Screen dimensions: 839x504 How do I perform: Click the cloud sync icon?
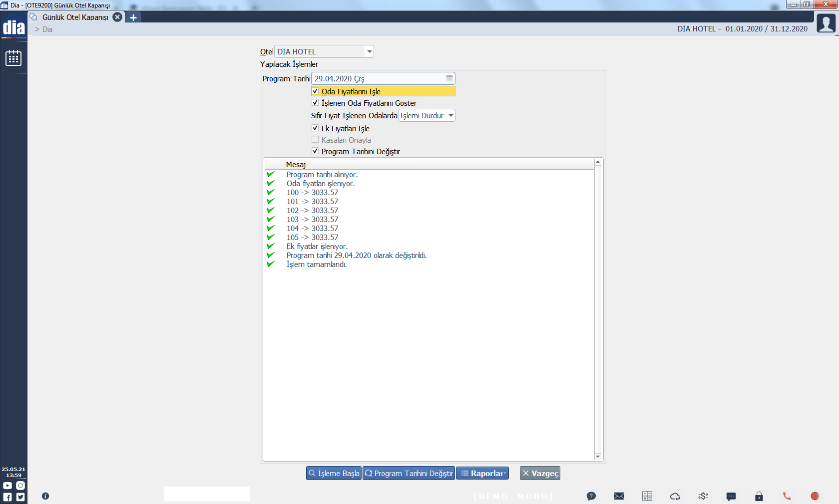point(675,496)
